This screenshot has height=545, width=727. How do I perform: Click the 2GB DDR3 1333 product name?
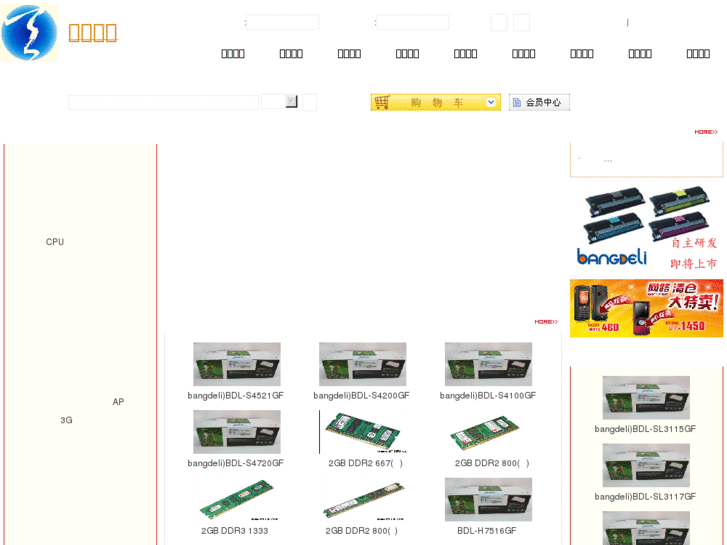[235, 531]
